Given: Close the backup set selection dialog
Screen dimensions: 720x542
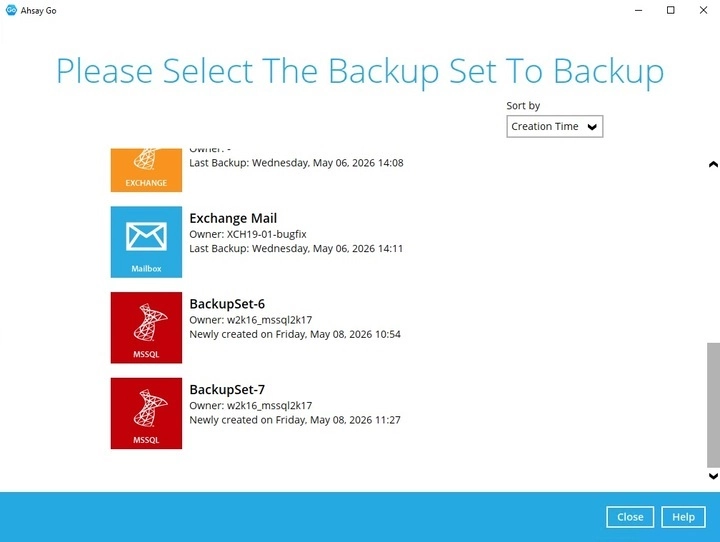Looking at the screenshot, I should [630, 517].
